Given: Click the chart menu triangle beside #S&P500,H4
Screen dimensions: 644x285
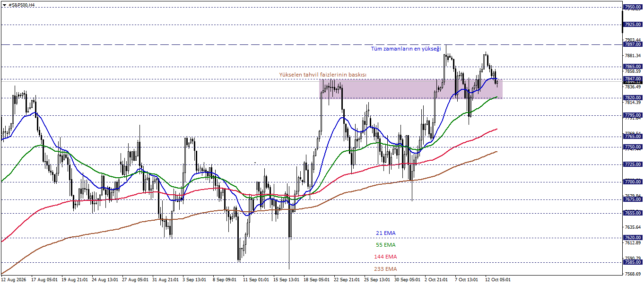Looking at the screenshot, I should (4, 5).
